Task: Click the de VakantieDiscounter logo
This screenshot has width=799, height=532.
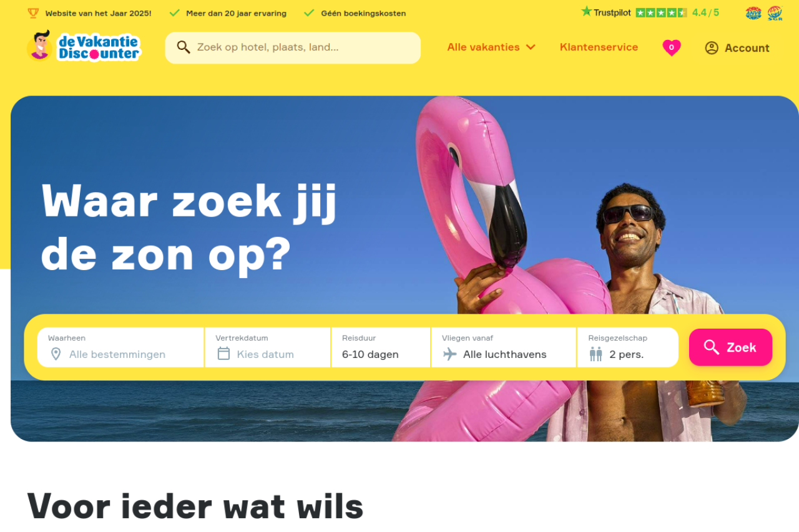Action: pos(84,47)
